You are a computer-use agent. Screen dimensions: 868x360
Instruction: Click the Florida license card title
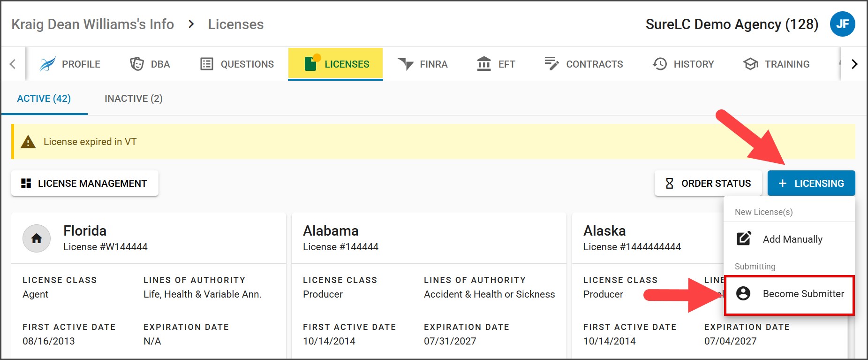[x=85, y=230]
